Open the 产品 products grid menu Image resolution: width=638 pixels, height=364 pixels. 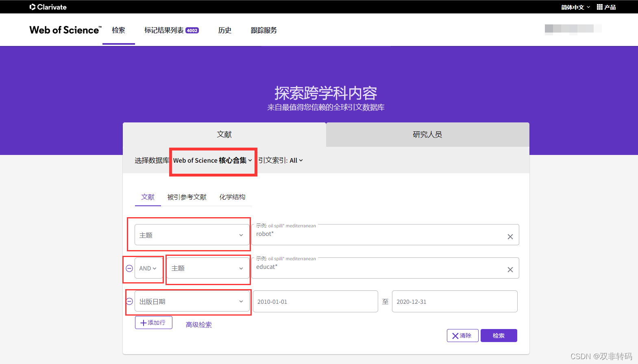click(x=606, y=7)
